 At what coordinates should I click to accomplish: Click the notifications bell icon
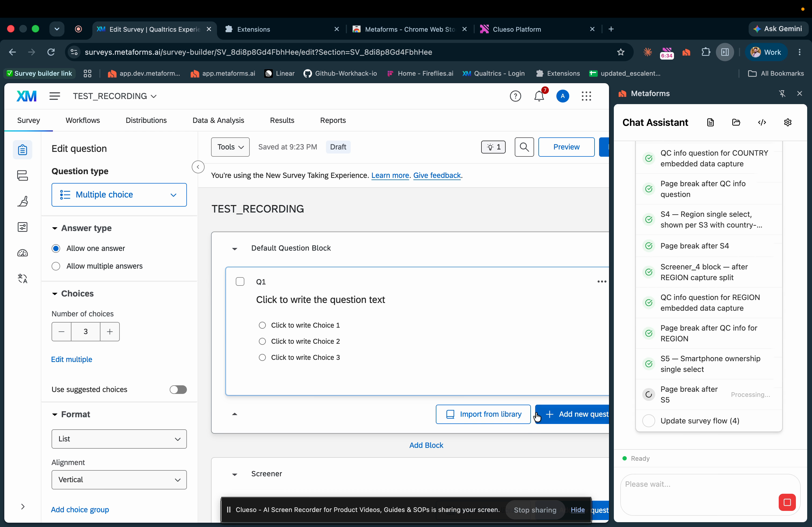point(539,96)
